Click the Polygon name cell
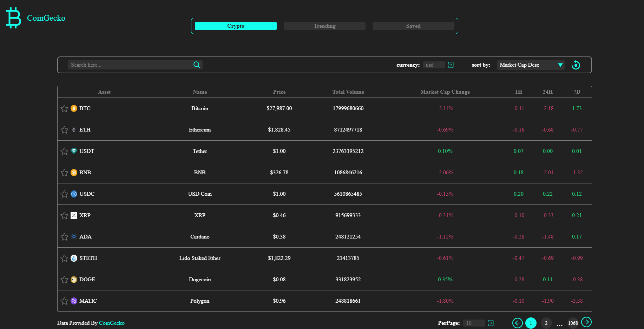 [200, 301]
